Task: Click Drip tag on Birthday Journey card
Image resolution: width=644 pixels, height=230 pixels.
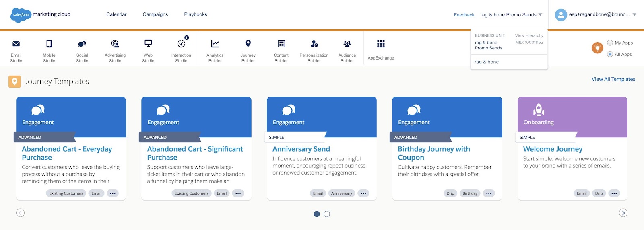Action: coord(450,193)
